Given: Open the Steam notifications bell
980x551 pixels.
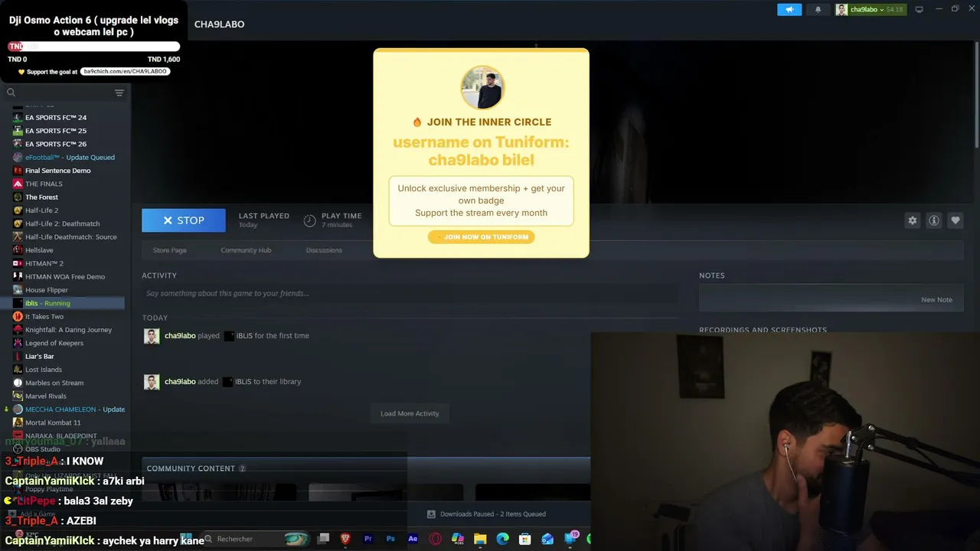Looking at the screenshot, I should (818, 9).
